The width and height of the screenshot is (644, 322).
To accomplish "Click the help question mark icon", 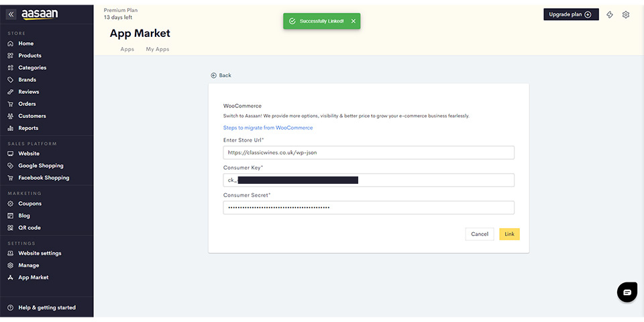I will pyautogui.click(x=11, y=308).
